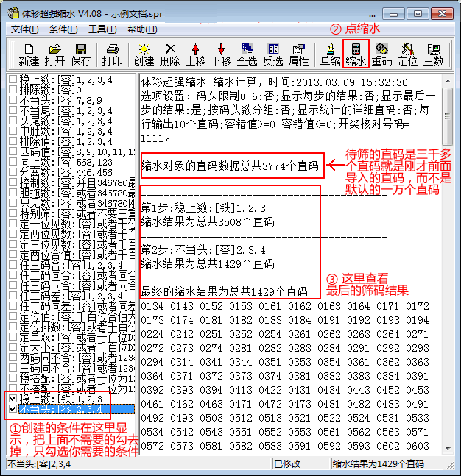Check the 不当头:[容]7,8,9 checkbox
Viewport: 461px width, 476px height.
[x=13, y=100]
